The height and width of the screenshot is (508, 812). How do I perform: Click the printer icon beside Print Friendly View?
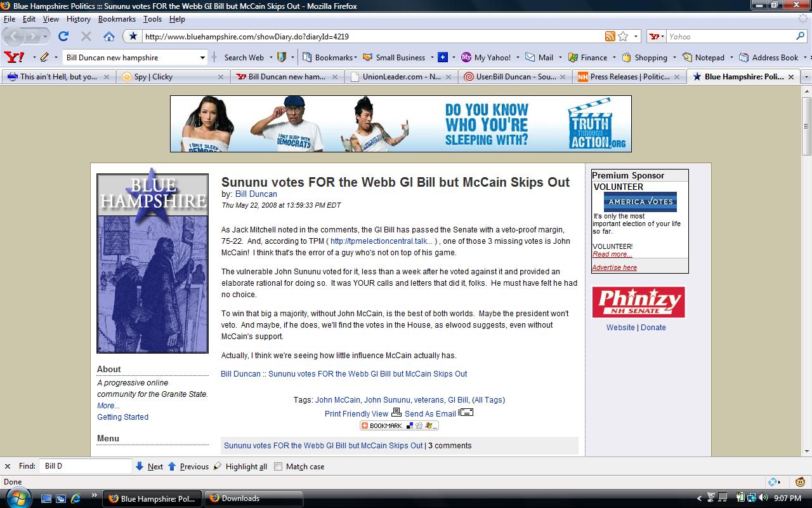pos(396,413)
